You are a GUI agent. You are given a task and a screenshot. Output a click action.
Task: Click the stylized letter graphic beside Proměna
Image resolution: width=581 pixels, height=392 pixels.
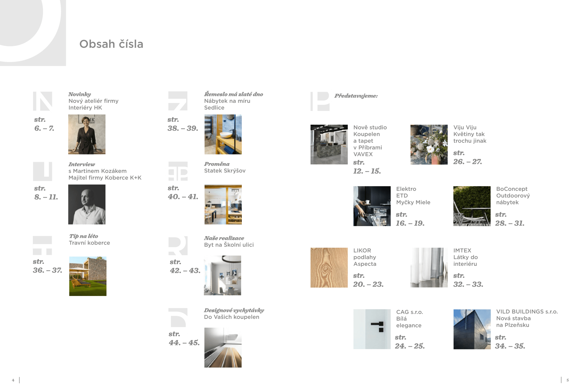[x=178, y=171]
